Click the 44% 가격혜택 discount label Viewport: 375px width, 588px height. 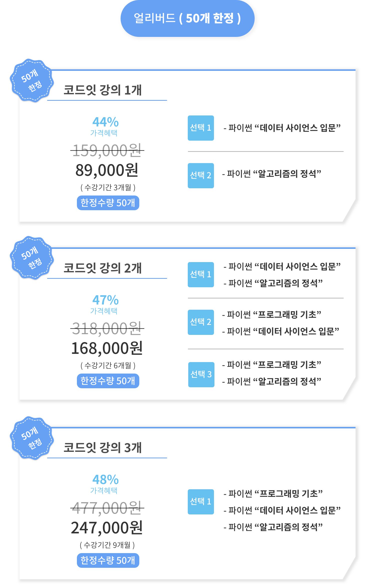click(x=105, y=126)
